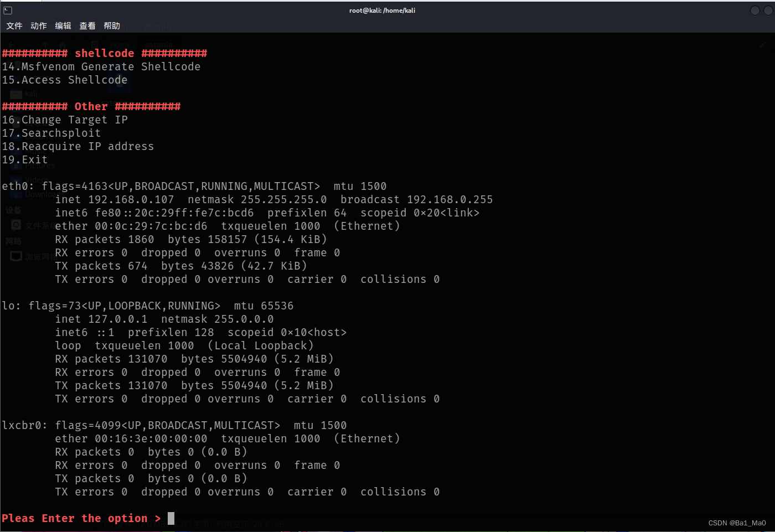This screenshot has width=775, height=532.
Task: Open the 动作 menu
Action: click(39, 26)
